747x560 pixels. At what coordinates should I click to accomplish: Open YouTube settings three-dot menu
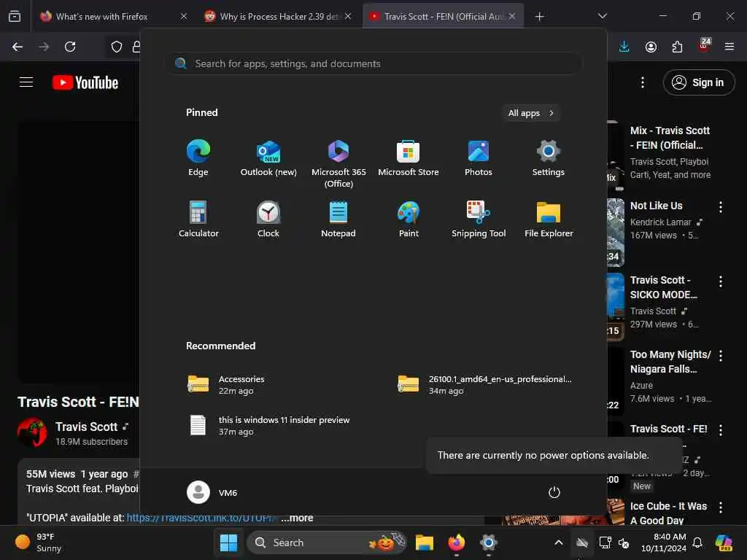click(643, 82)
